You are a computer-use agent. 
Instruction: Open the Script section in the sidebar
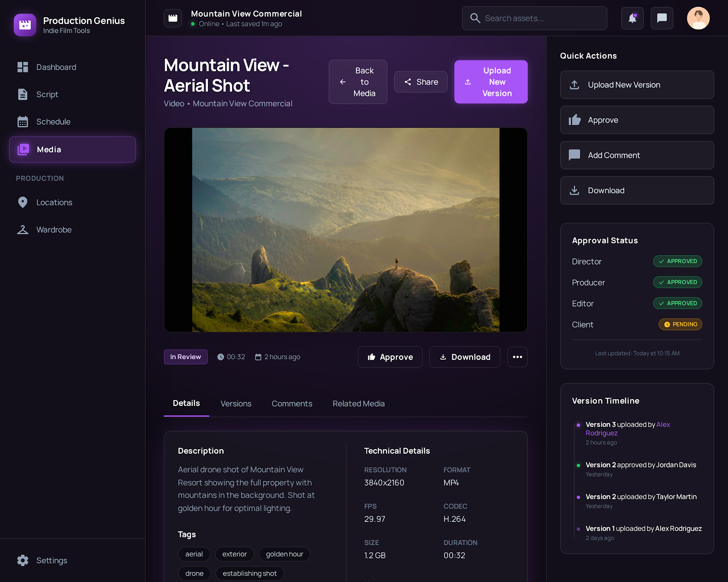tap(47, 95)
